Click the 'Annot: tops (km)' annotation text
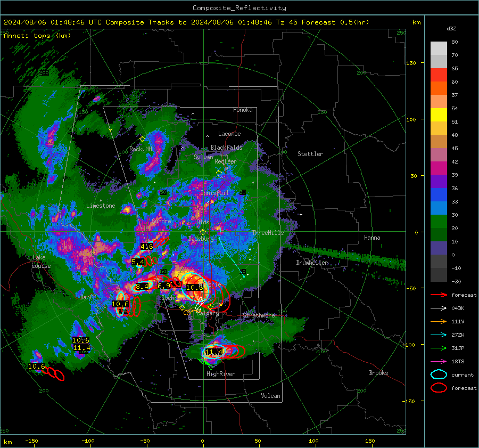The image size is (479, 448). [x=37, y=36]
